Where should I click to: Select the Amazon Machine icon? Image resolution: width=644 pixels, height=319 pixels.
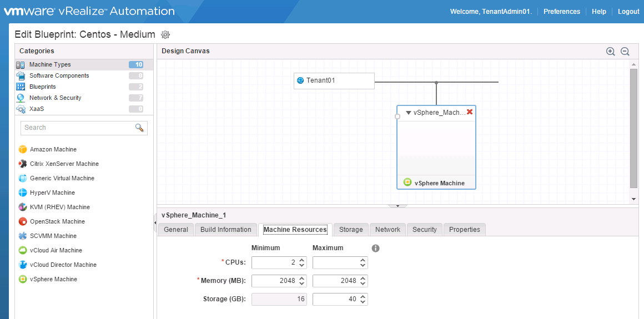click(23, 149)
